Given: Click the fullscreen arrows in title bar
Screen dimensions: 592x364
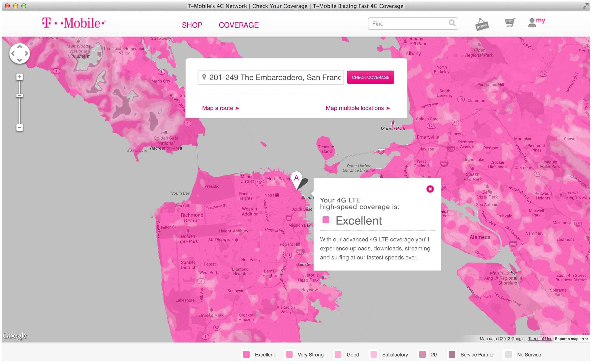Looking at the screenshot, I should 585,6.
